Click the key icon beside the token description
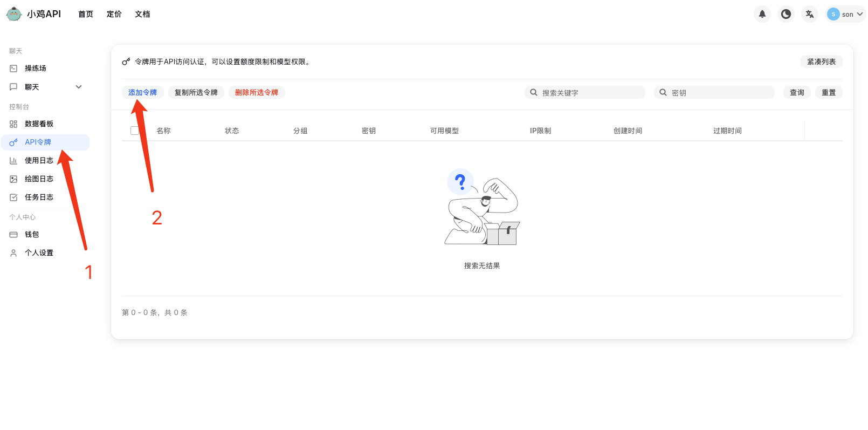This screenshot has height=430, width=868. tap(126, 62)
